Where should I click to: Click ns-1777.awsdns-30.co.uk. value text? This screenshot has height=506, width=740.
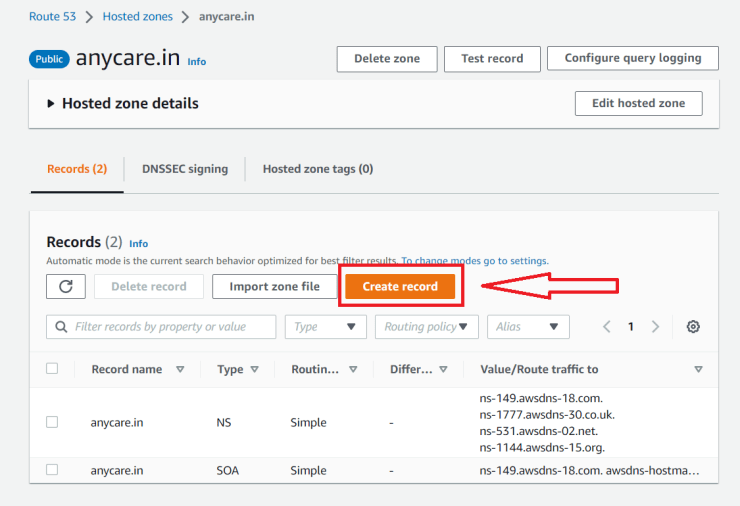(547, 415)
